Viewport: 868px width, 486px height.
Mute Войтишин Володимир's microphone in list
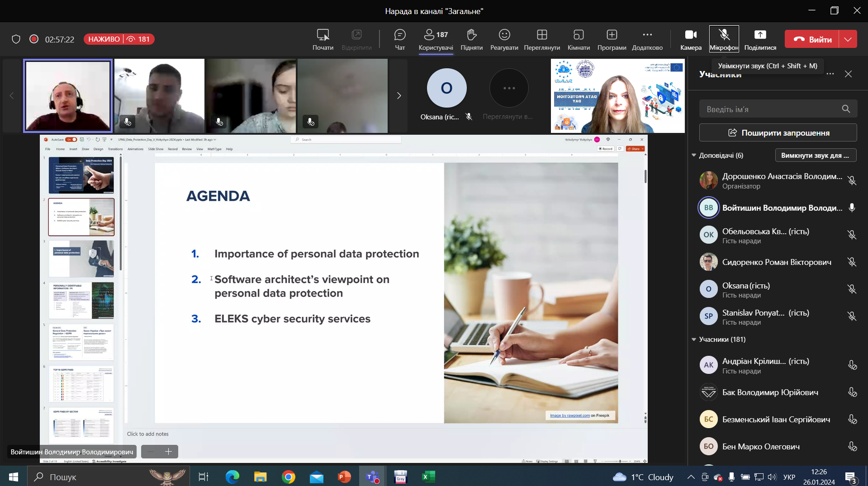click(x=852, y=208)
